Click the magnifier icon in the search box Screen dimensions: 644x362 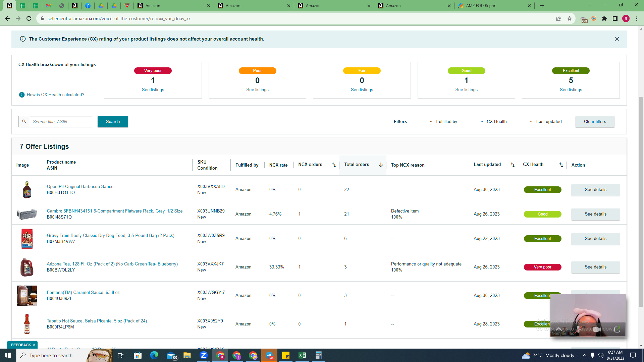(x=24, y=122)
